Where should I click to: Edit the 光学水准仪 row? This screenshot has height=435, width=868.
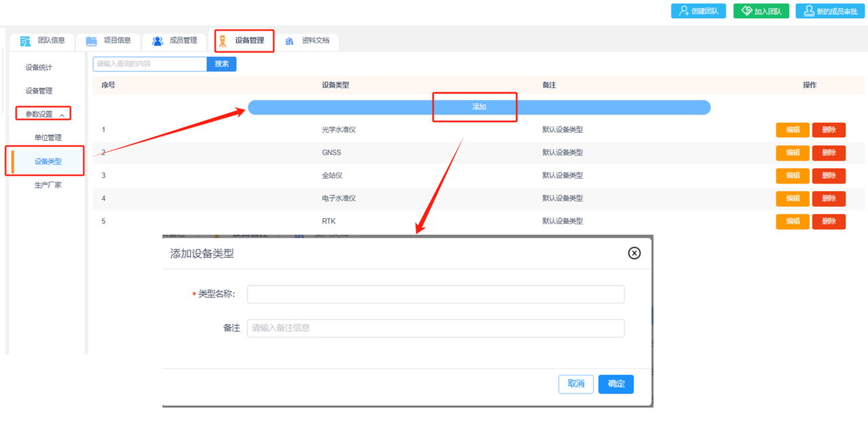pyautogui.click(x=792, y=130)
